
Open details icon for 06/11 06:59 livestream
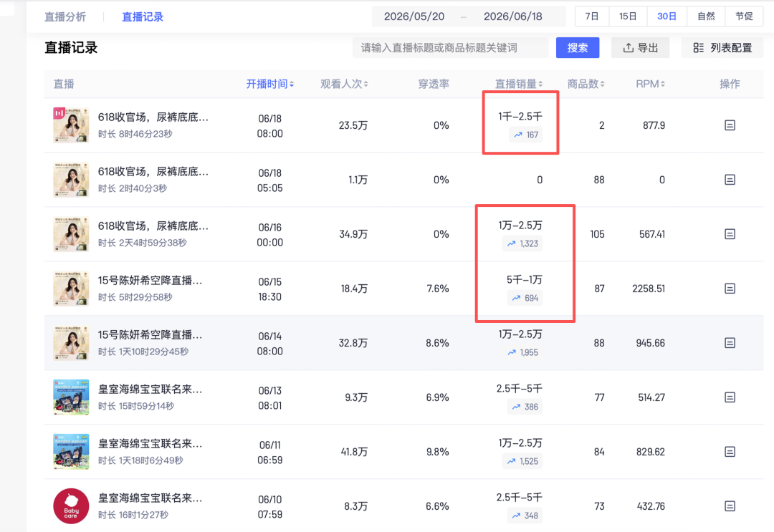[730, 452]
